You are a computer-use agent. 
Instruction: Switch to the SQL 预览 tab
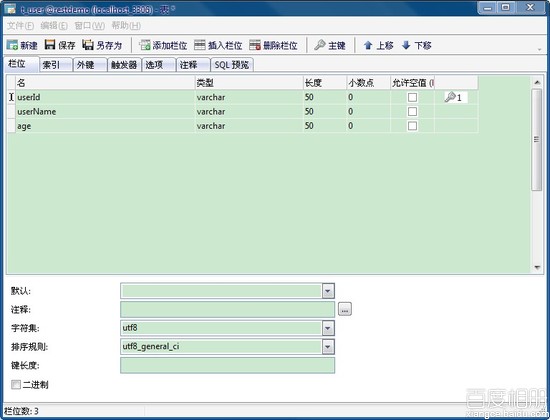pos(232,65)
